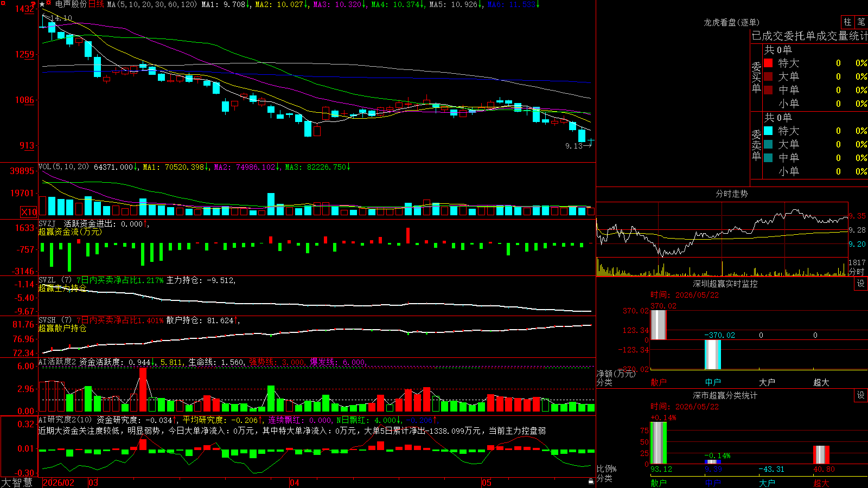Screen dimensions: 868x488
Task: Click the 2026/02 date marker on the timeline
Action: click(x=59, y=483)
